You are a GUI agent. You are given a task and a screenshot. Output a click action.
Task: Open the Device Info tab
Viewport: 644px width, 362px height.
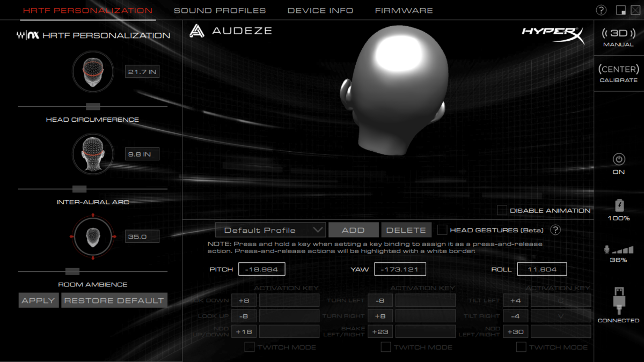point(320,10)
